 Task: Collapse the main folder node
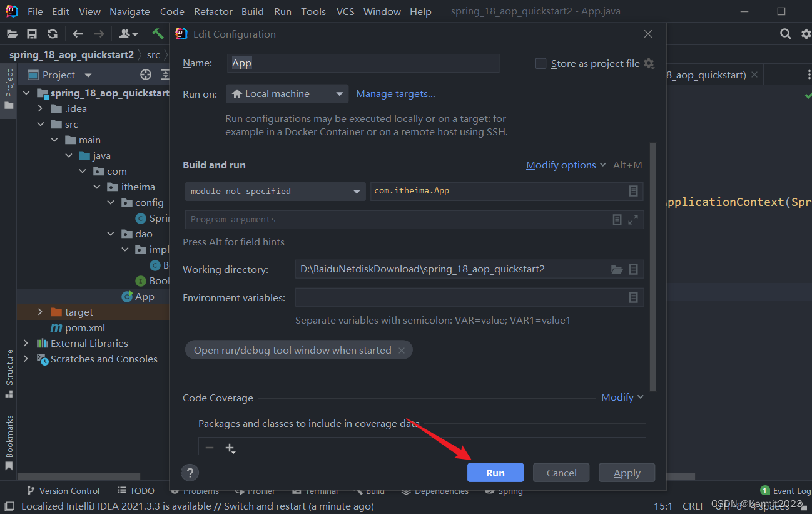click(55, 140)
